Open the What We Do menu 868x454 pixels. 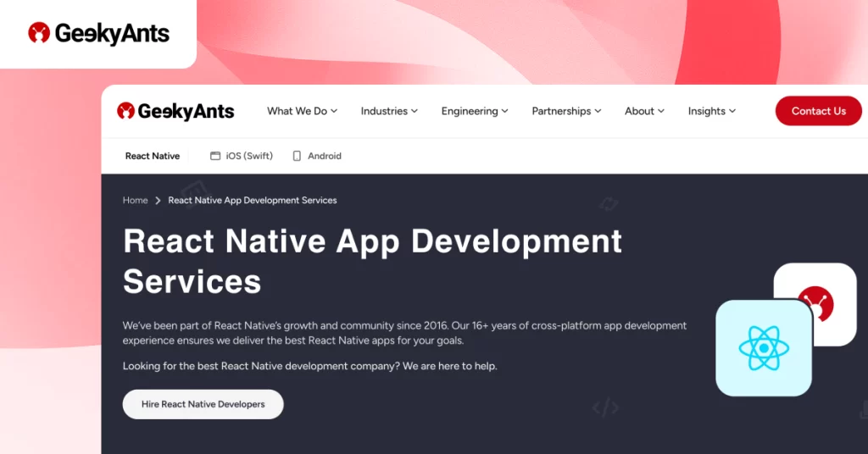[x=303, y=111]
